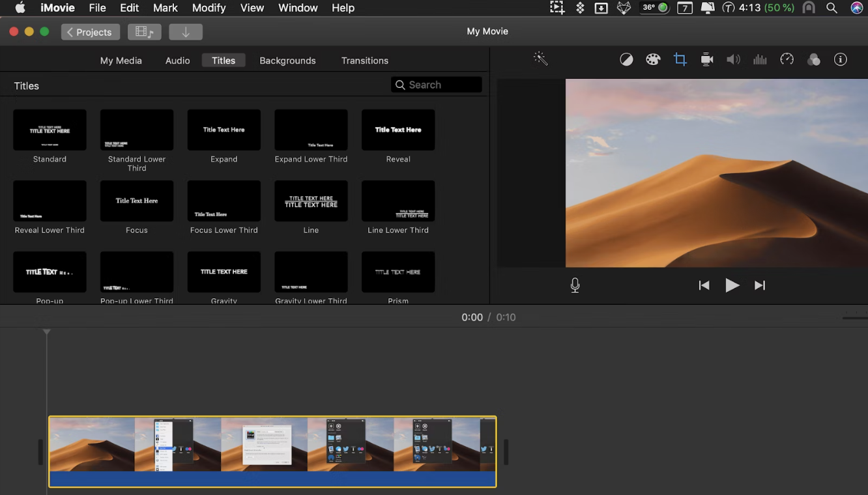
Task: Open the Window menu
Action: click(298, 8)
